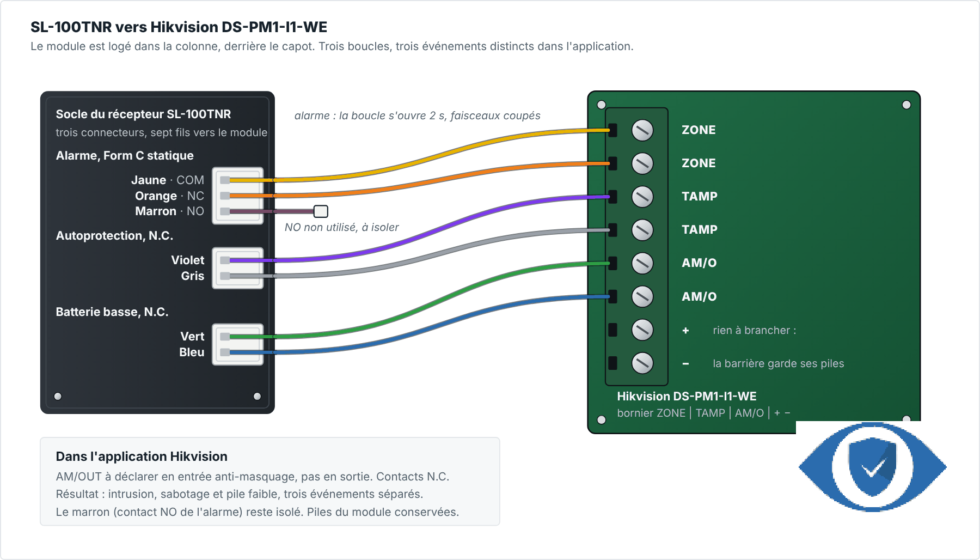Viewport: 980px width, 560px height.
Task: Select the subtitle starting "Le module est logé"
Action: click(332, 46)
